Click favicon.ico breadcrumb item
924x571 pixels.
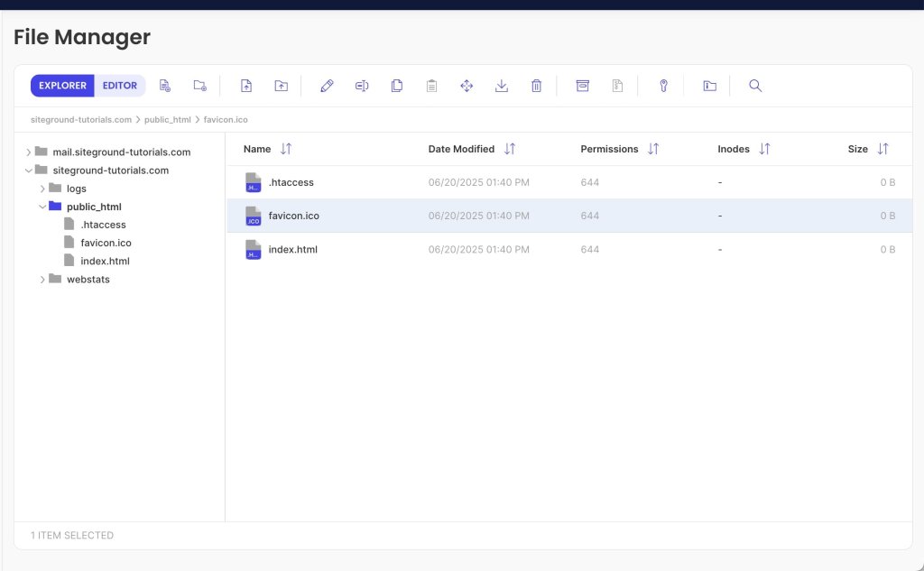pyautogui.click(x=226, y=120)
